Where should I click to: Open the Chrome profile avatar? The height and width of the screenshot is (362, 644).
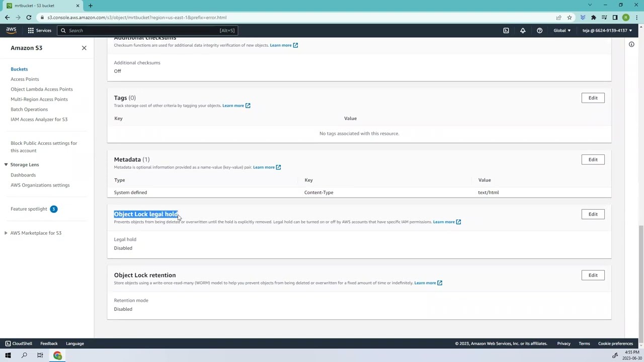(x=626, y=18)
